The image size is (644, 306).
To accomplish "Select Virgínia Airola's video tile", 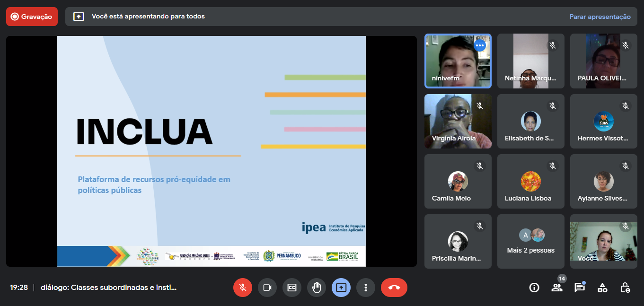I will coord(458,121).
